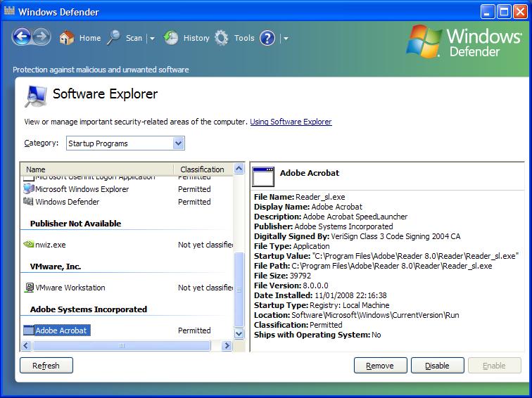The height and width of the screenshot is (398, 532).
Task: Click the Windows Defender title bar icon
Action: click(10, 11)
